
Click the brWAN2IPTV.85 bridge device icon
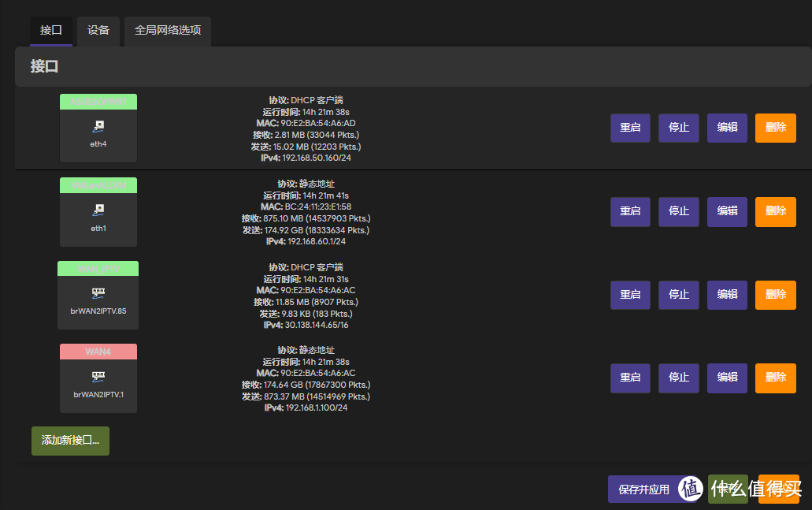98,292
